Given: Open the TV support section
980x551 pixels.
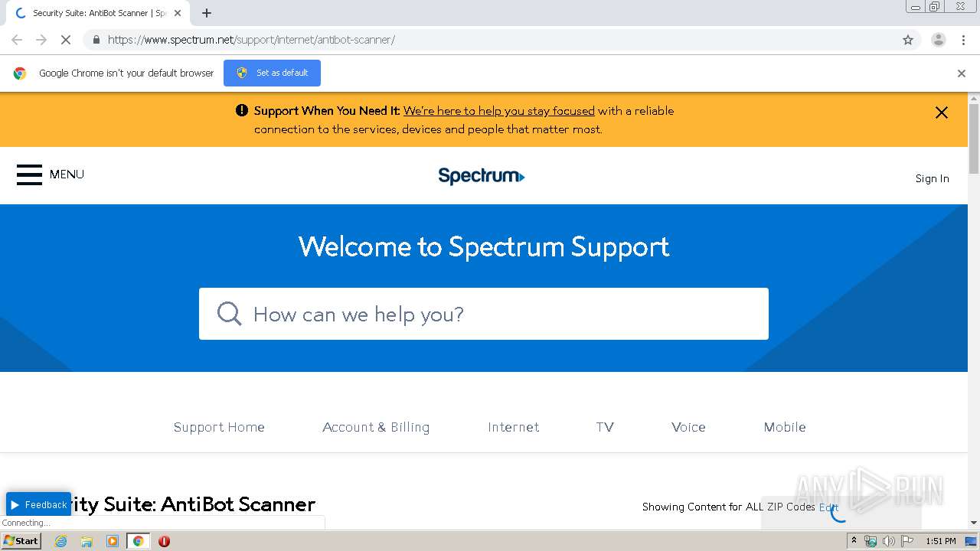Looking at the screenshot, I should (605, 427).
